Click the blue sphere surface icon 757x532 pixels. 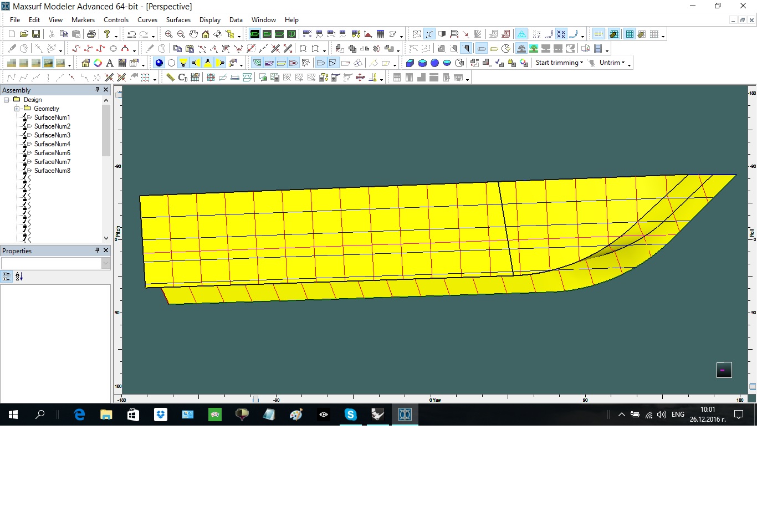pyautogui.click(x=434, y=63)
